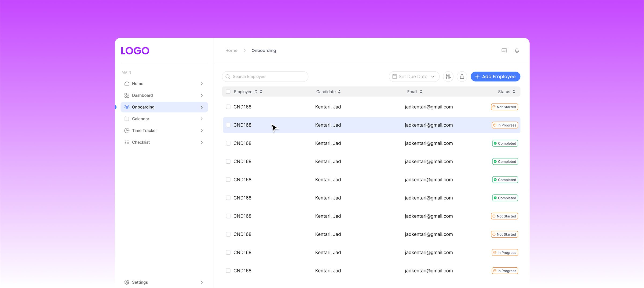The image size is (644, 288).
Task: Sort by the Candidate column
Action: [x=339, y=92]
